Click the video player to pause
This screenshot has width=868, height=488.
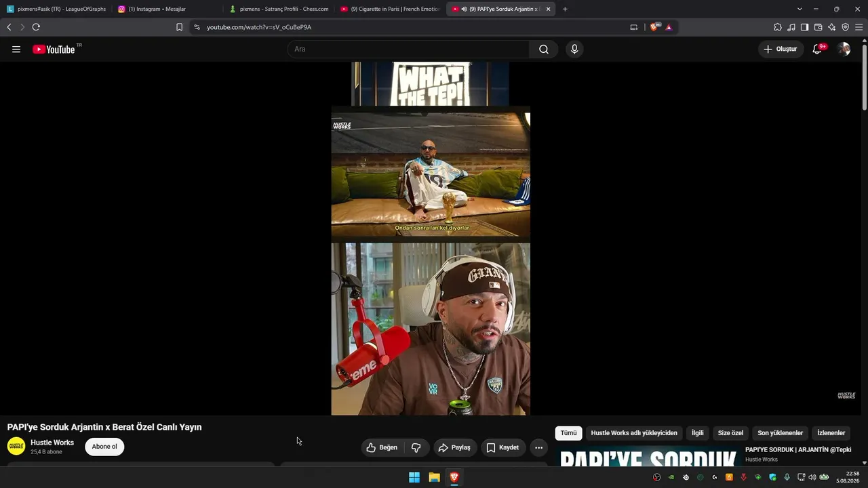431,239
